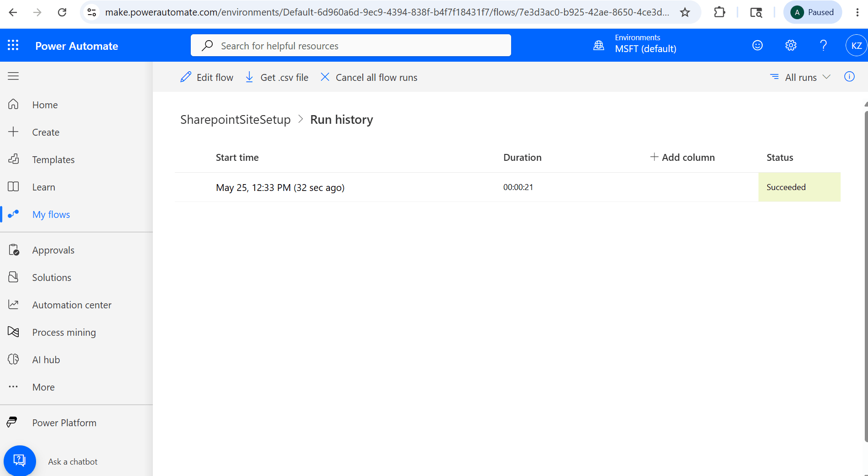Viewport: 868px width, 476px height.
Task: Click the Edit flow button label
Action: pyautogui.click(x=215, y=77)
